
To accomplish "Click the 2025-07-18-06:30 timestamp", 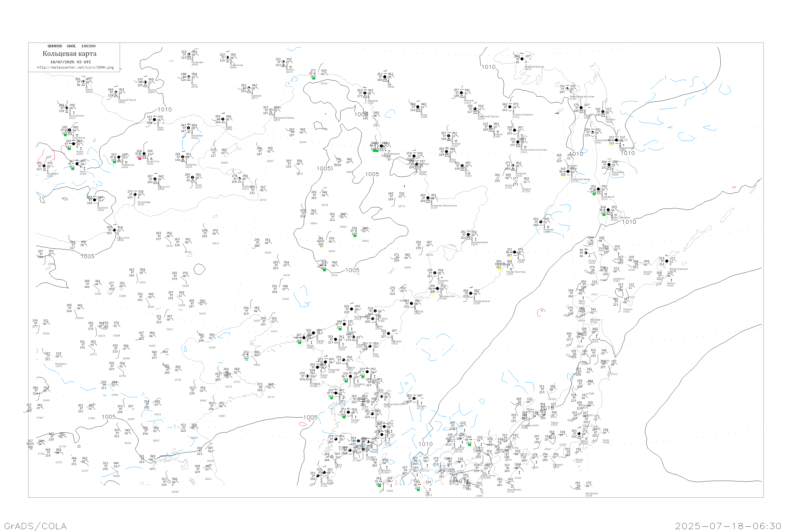I will pos(729,526).
